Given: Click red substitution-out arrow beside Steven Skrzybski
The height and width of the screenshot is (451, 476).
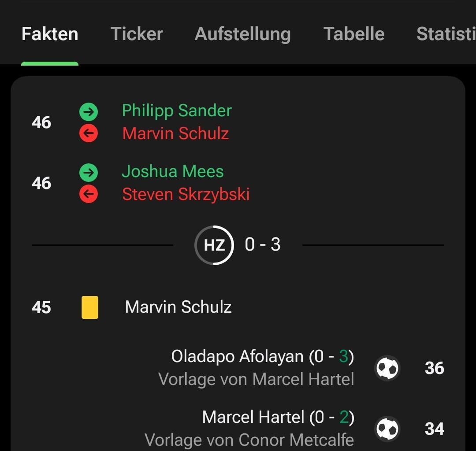Looking at the screenshot, I should (x=89, y=194).
